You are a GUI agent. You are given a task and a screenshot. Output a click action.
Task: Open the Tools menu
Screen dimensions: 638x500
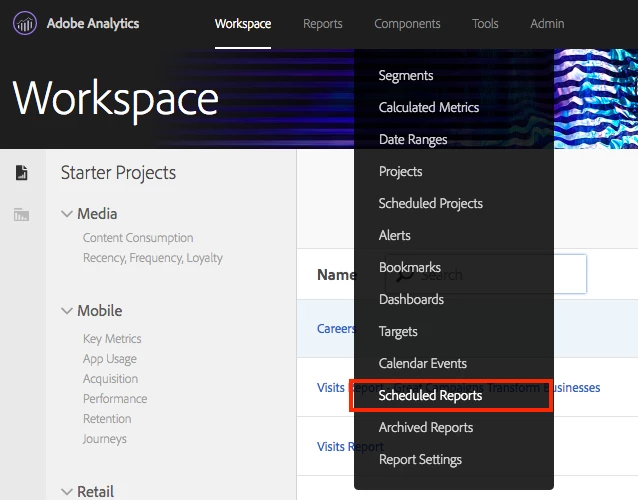point(485,24)
